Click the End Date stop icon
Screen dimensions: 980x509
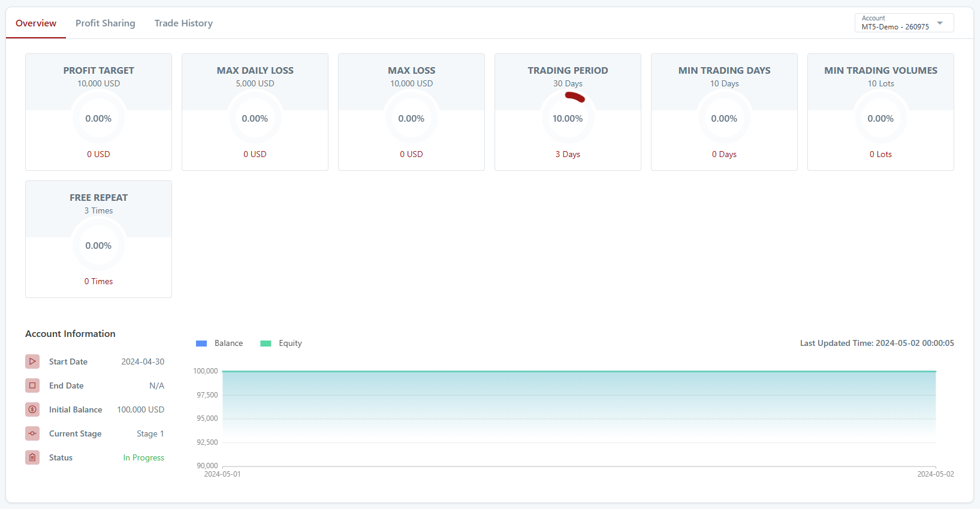point(32,385)
